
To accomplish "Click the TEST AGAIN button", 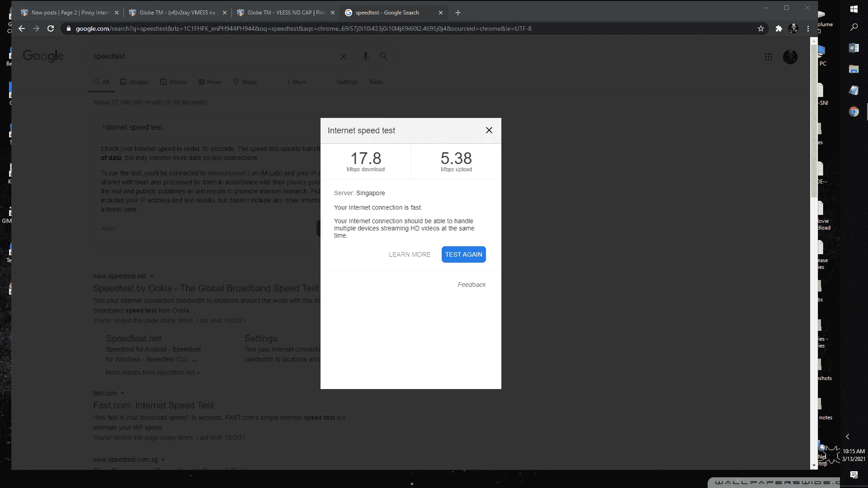I will point(463,254).
